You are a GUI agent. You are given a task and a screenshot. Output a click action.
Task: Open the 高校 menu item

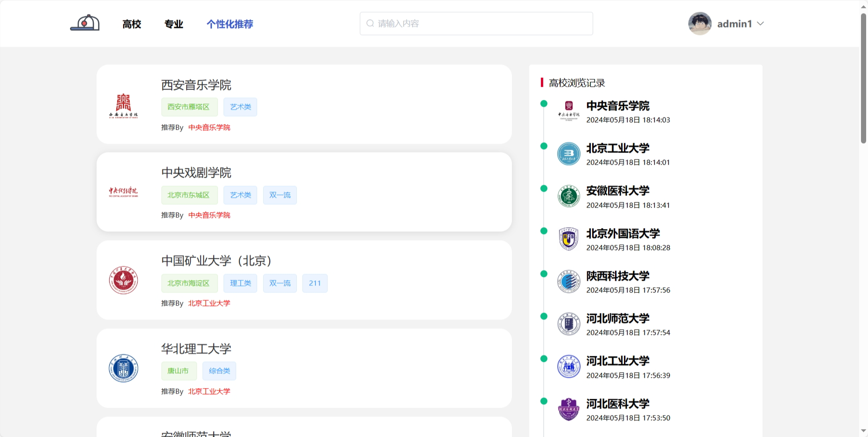pos(132,24)
